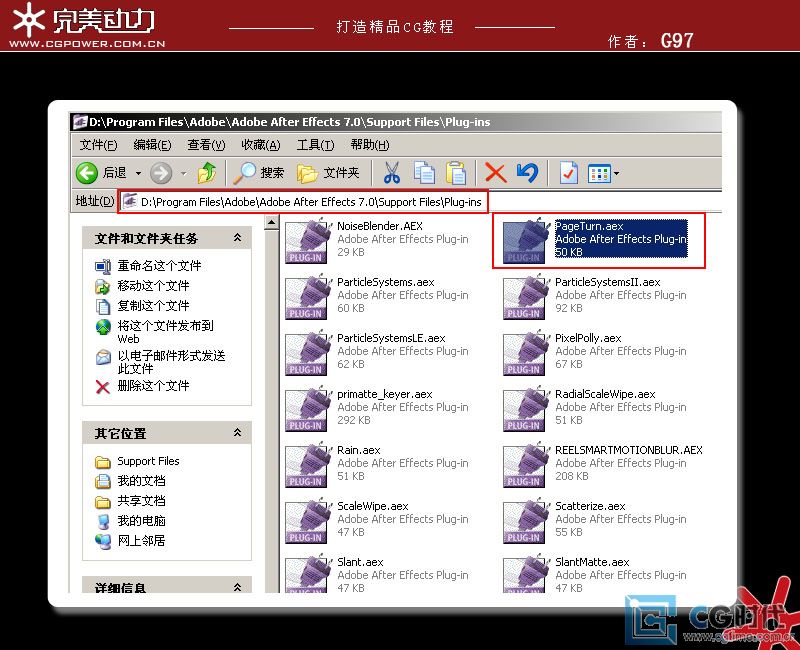This screenshot has width=800, height=650.
Task: Open the 工具(T) menu
Action: pos(315,145)
